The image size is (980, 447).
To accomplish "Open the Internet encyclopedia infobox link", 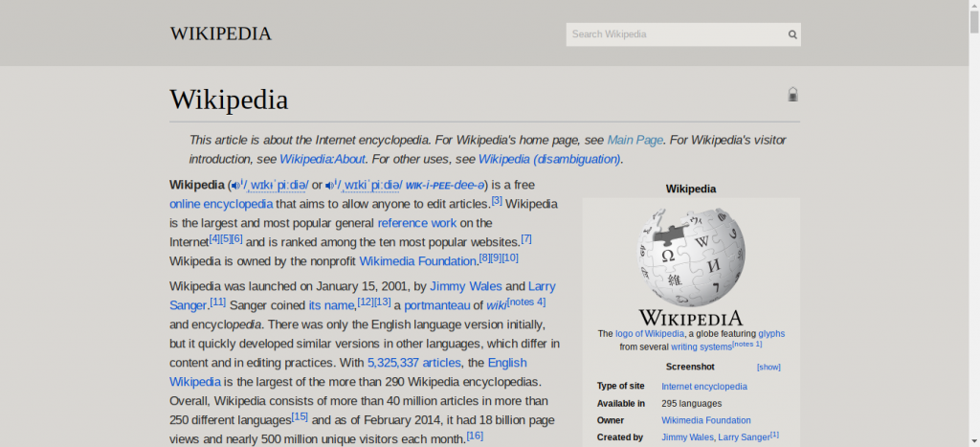I will click(703, 387).
